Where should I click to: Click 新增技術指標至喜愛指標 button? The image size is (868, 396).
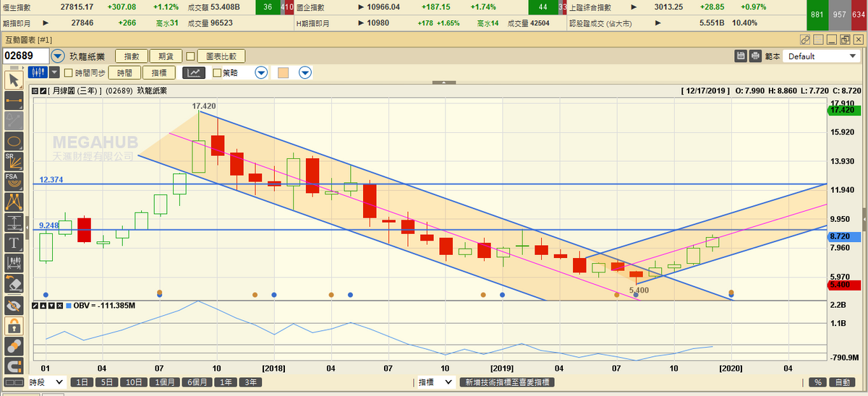pyautogui.click(x=508, y=382)
